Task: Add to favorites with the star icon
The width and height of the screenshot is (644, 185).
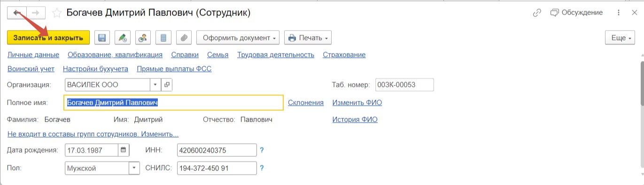Action: [x=57, y=13]
